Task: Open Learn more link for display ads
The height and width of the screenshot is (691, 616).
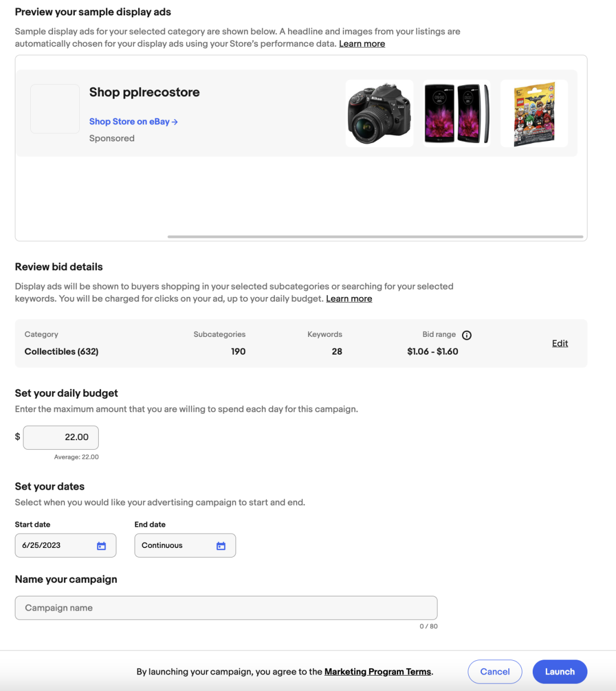Action: coord(362,44)
